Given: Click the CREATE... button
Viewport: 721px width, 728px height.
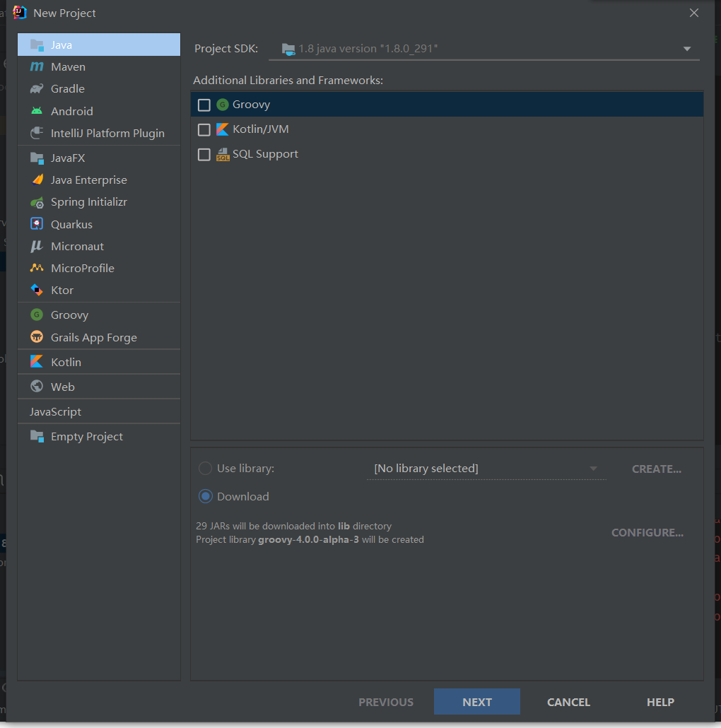Looking at the screenshot, I should [657, 469].
